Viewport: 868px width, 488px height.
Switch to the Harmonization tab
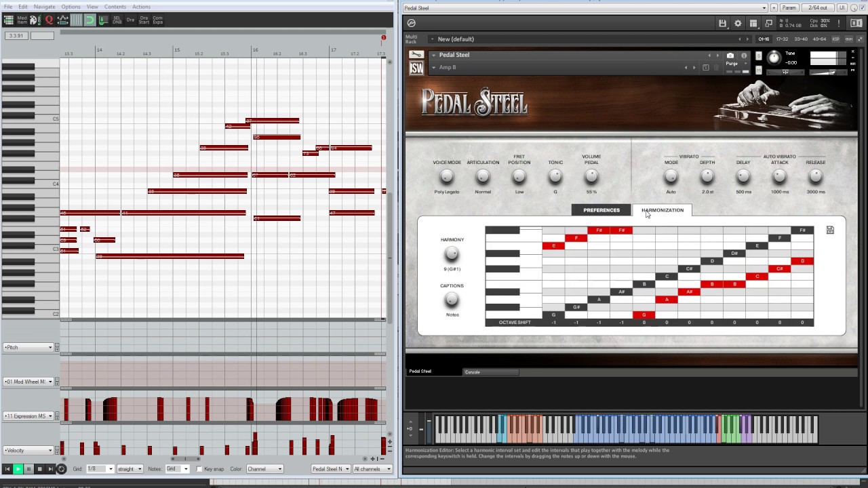click(x=663, y=210)
